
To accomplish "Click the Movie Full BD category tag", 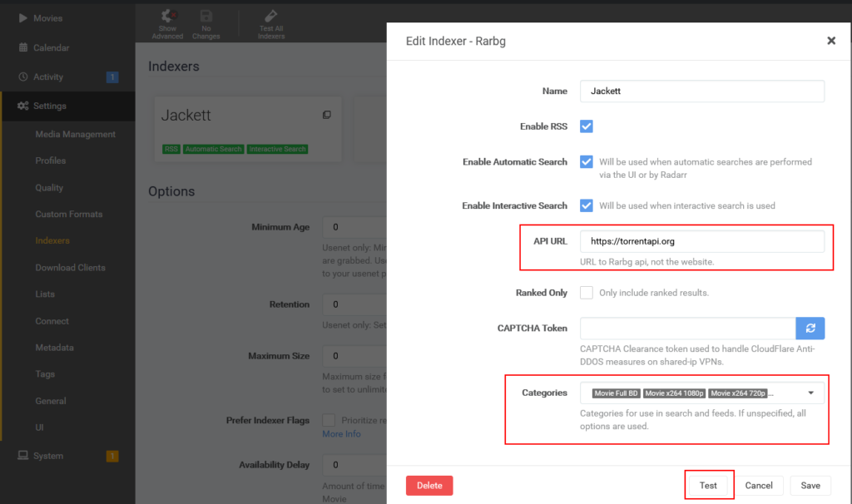I will (x=616, y=393).
